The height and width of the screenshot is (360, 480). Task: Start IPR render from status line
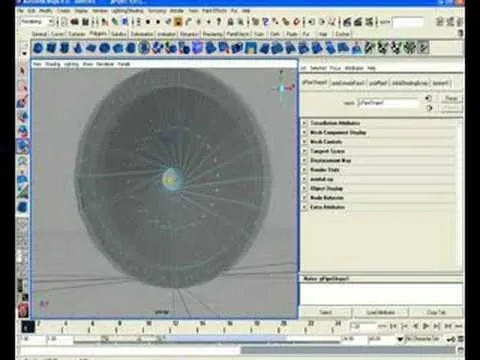(358, 22)
